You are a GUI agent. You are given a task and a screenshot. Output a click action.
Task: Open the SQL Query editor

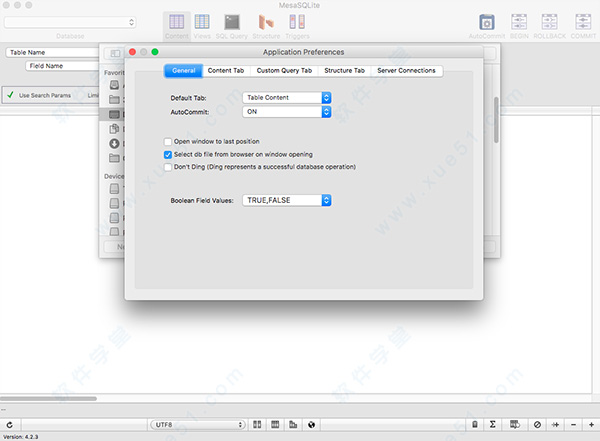(x=232, y=22)
